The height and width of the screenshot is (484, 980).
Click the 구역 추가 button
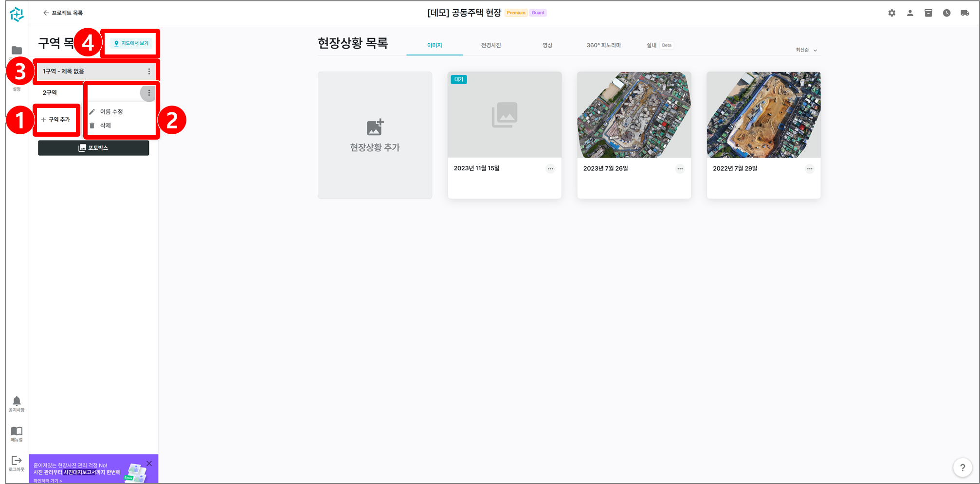coord(56,120)
